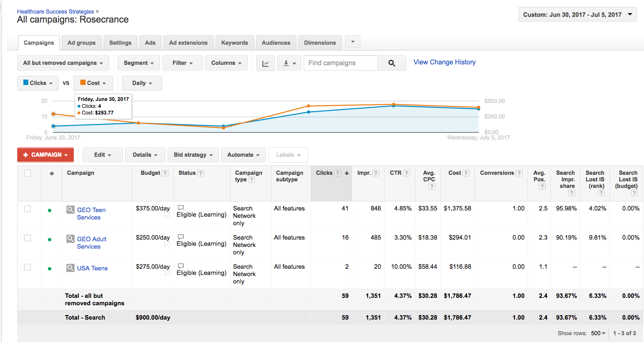The width and height of the screenshot is (644, 343).
Task: Open the custom date range dropdown
Action: [x=578, y=15]
